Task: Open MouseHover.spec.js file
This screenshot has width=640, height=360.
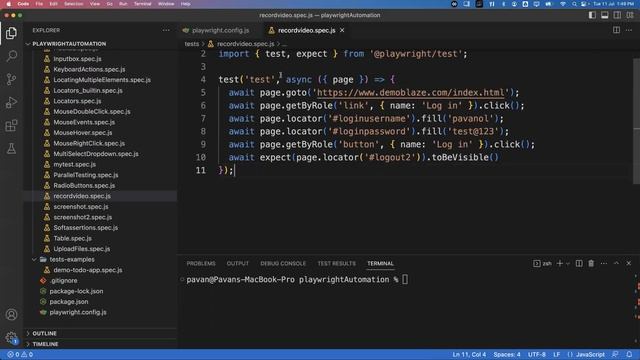Action: point(82,133)
